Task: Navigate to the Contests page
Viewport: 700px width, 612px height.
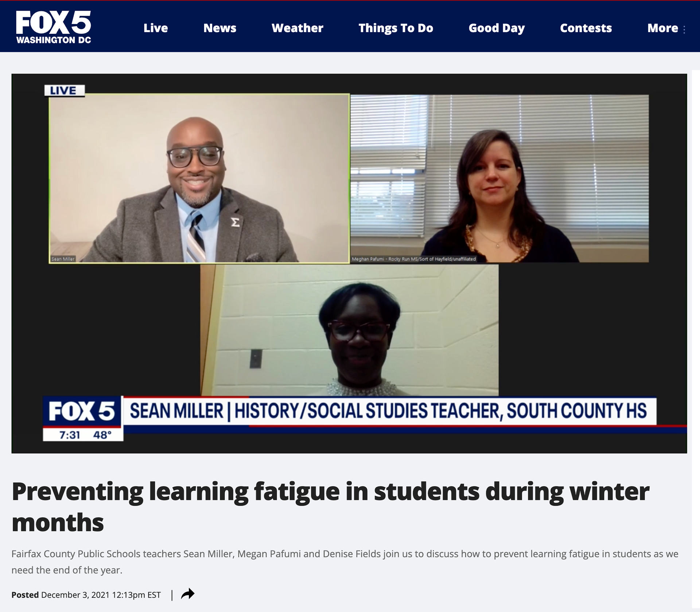Action: (x=586, y=28)
